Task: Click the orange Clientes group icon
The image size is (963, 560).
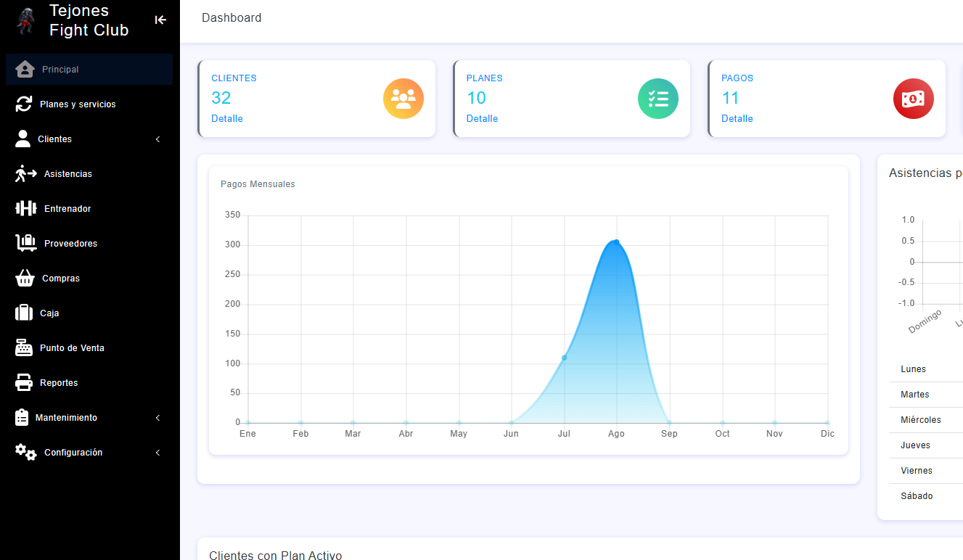Action: [x=403, y=99]
